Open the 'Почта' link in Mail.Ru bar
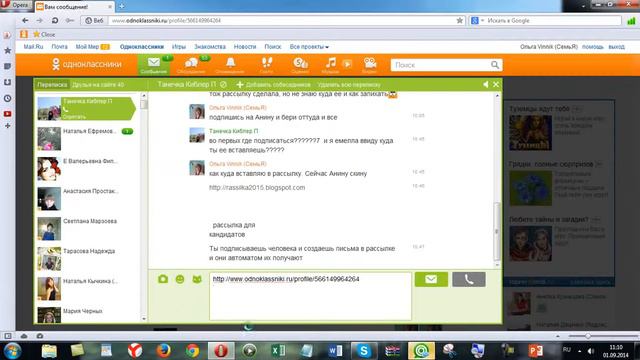The image size is (640, 360). click(60, 47)
